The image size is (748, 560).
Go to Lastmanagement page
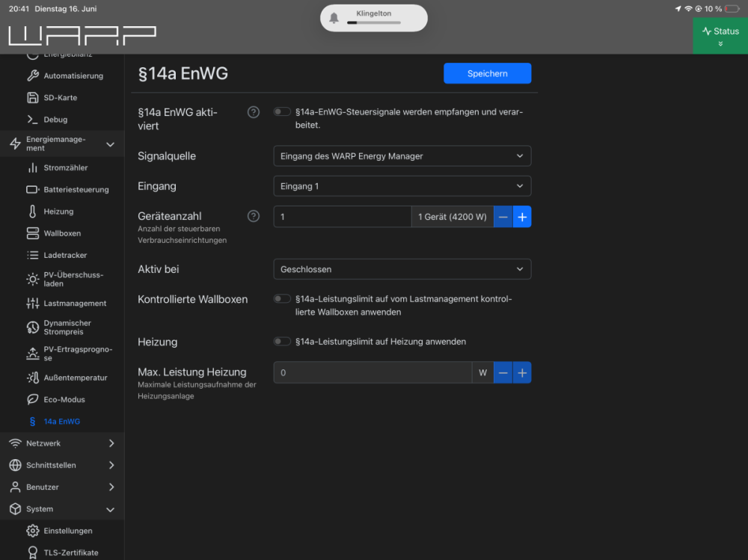75,304
